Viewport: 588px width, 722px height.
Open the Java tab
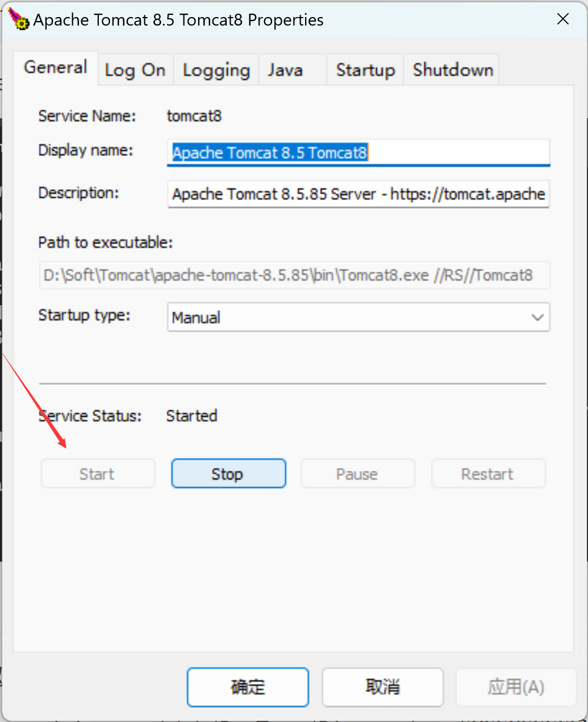tap(293, 70)
